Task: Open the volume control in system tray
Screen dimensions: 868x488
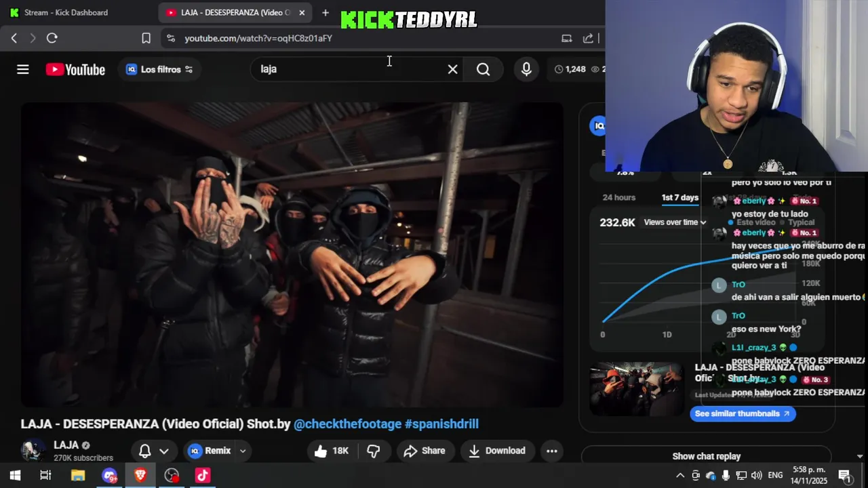Action: click(x=757, y=475)
